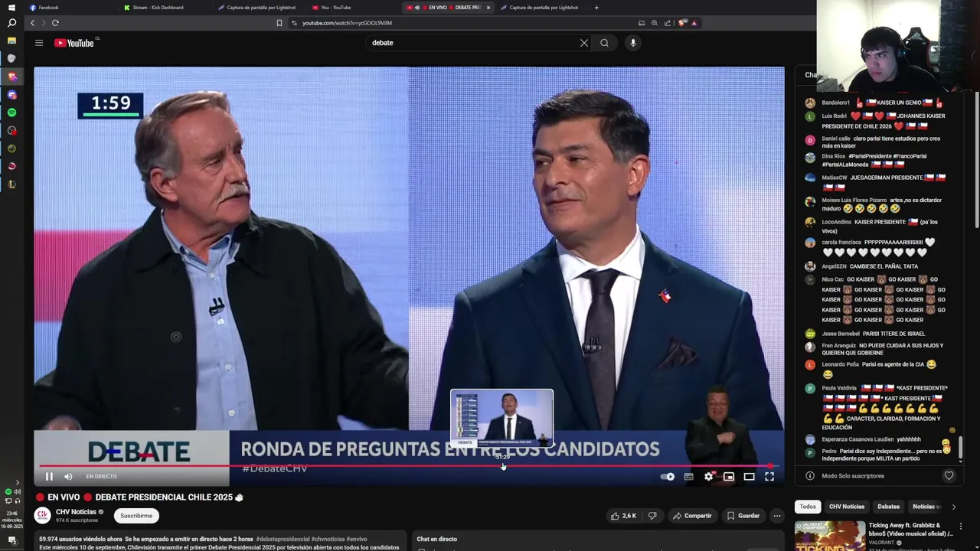Reload the current page
Viewport: 980px width, 551px height.
click(55, 23)
